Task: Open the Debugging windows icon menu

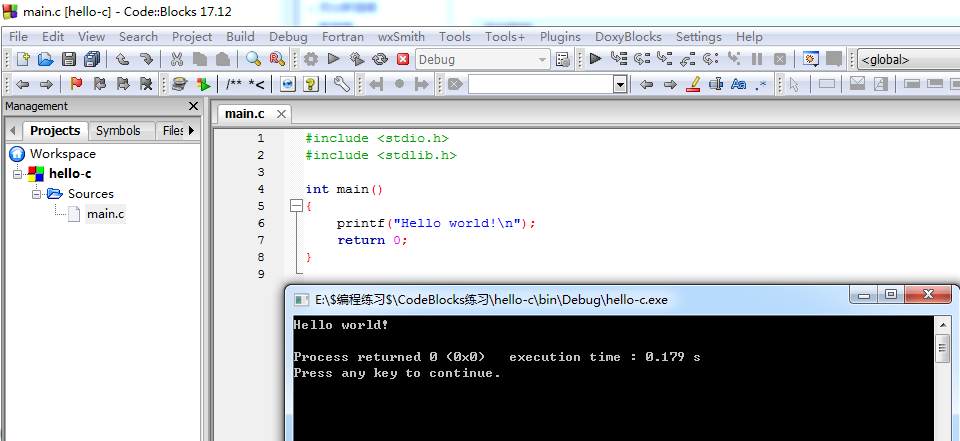Action: (x=811, y=59)
